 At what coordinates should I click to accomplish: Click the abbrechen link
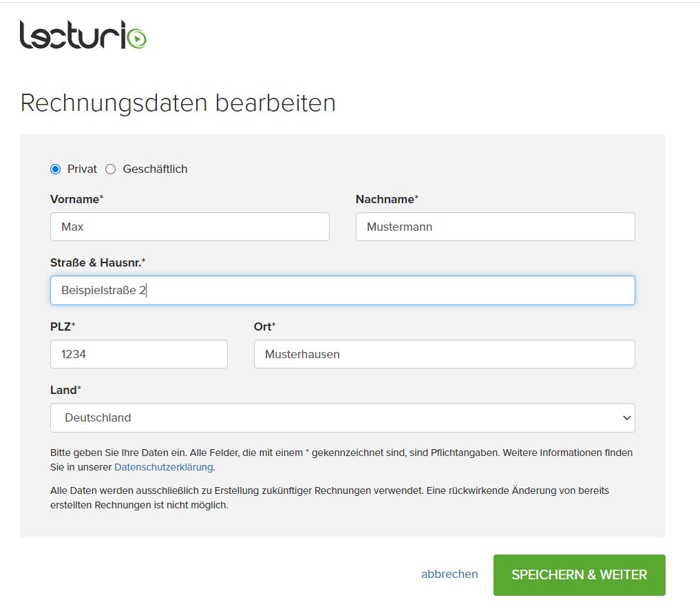[x=449, y=574]
